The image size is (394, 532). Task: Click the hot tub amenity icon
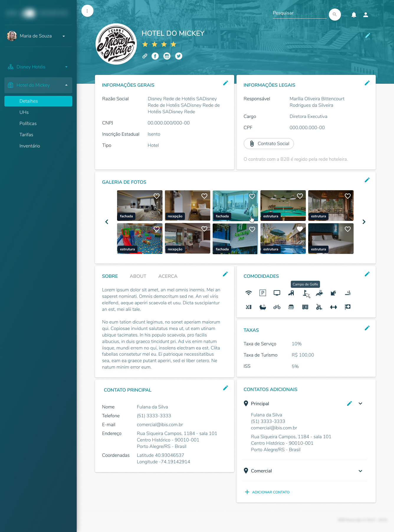click(263, 307)
